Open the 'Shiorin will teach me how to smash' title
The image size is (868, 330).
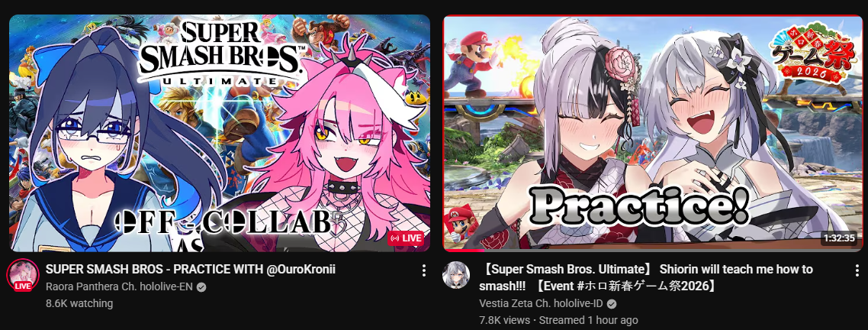[x=646, y=278]
